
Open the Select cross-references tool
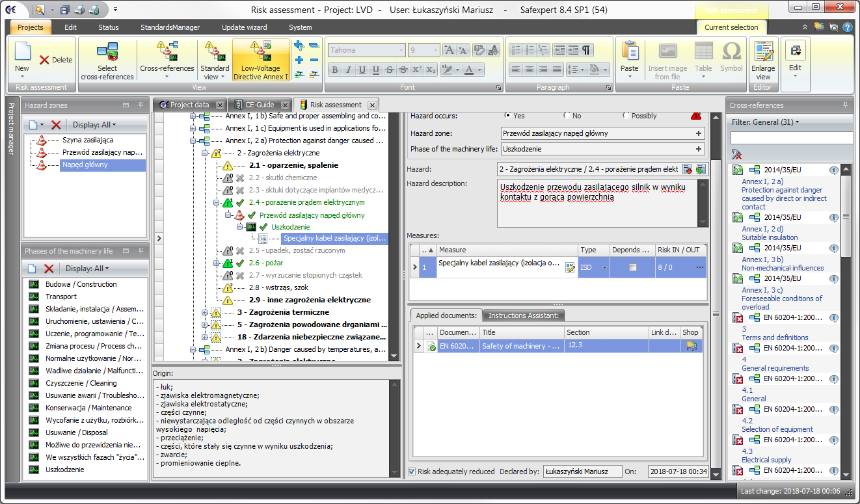[x=107, y=60]
